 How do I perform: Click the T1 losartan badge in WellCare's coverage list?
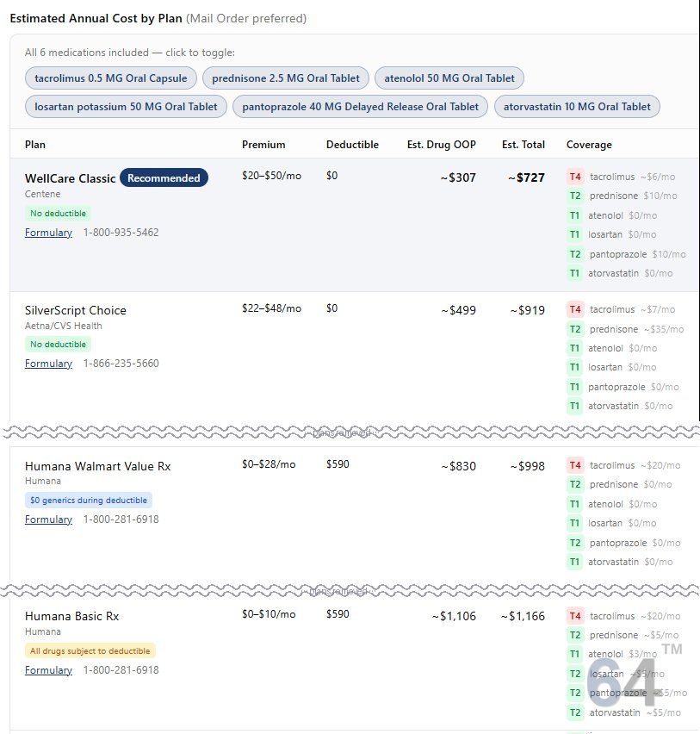pos(574,234)
